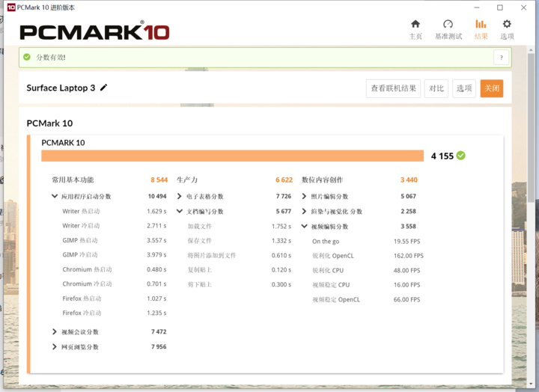Open the 选项 gear icon in top navigation

point(507,24)
